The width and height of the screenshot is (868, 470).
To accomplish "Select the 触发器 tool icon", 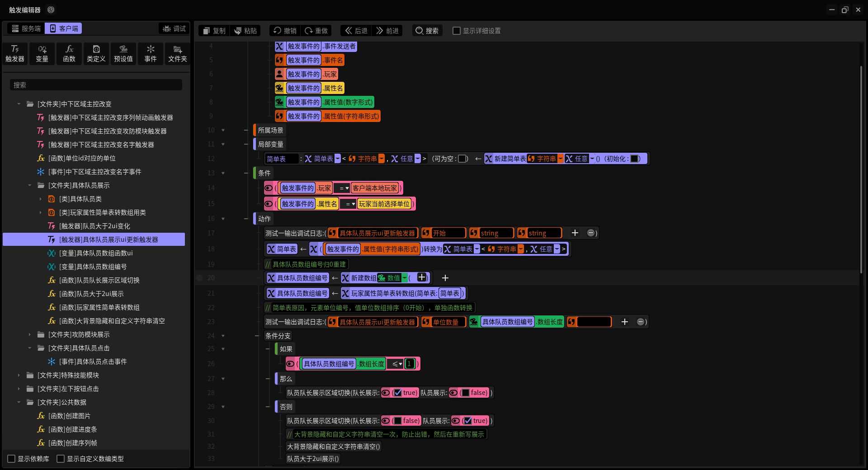I will [15, 54].
